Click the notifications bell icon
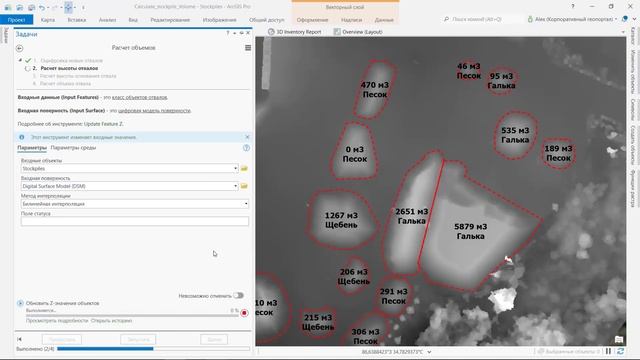Image resolution: width=640 pixels, height=360 pixels. (x=625, y=19)
